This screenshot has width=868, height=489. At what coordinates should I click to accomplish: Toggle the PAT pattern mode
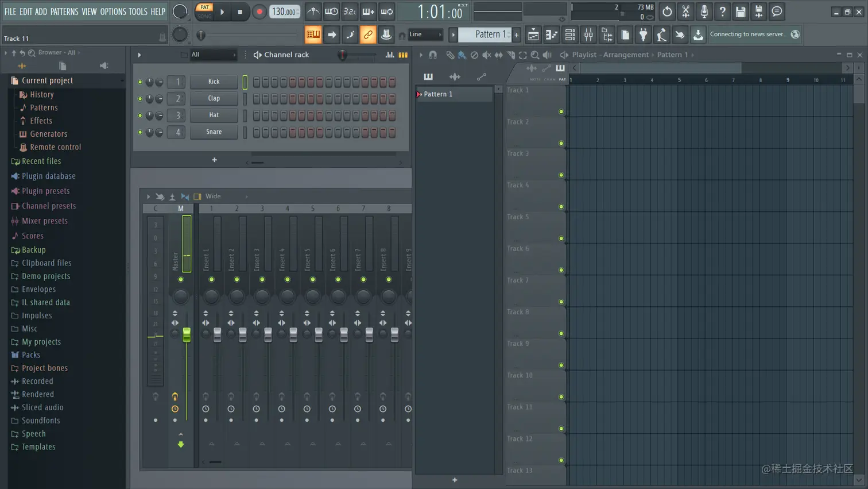click(204, 7)
